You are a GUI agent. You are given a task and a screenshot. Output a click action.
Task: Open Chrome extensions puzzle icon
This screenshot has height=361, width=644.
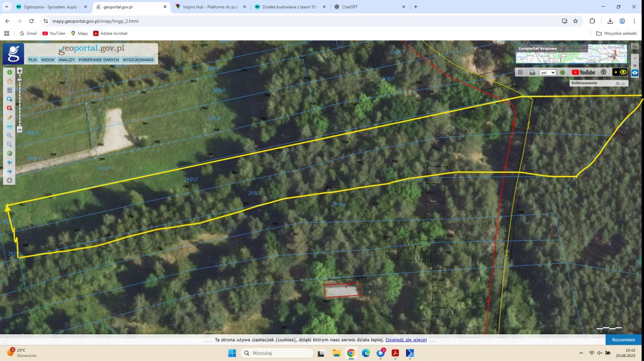click(592, 21)
